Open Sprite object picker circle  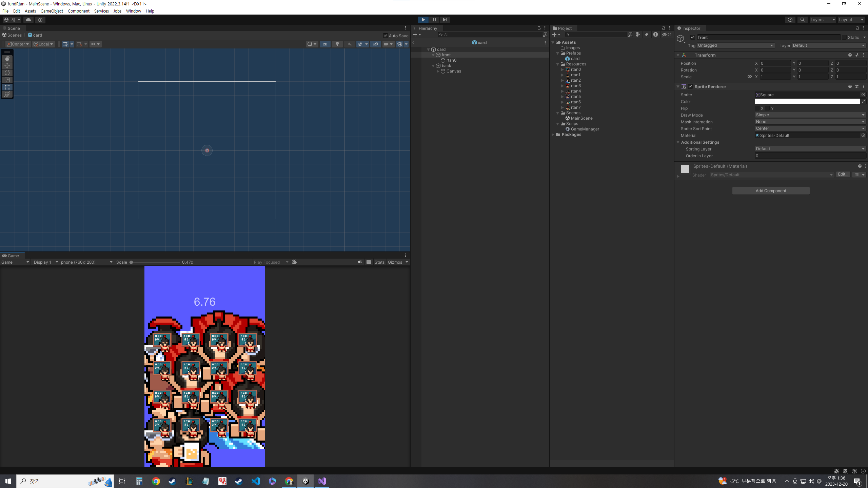(x=863, y=95)
